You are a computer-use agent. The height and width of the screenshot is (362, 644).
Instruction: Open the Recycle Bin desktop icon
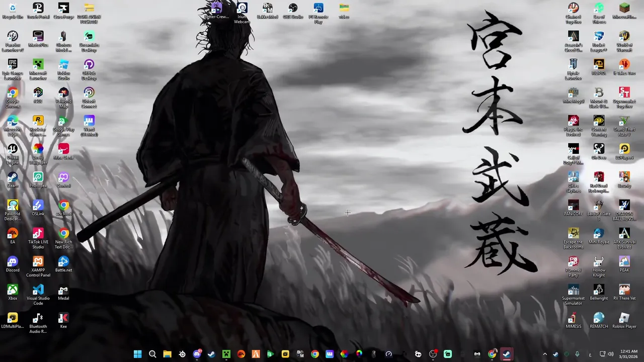(13, 11)
